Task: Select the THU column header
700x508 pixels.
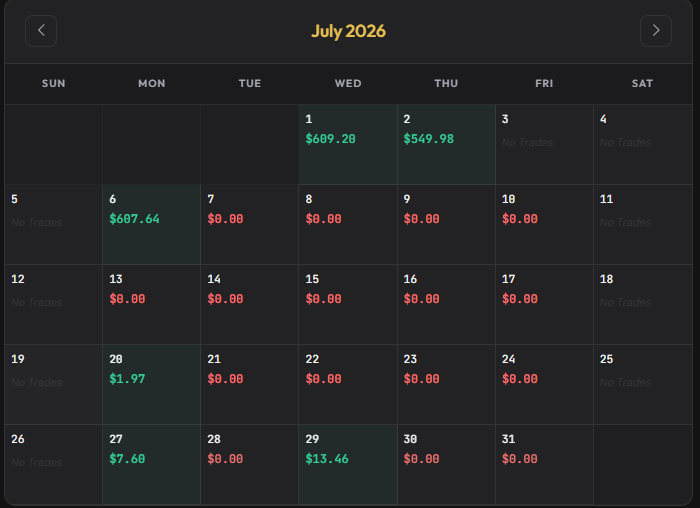Action: [x=446, y=83]
